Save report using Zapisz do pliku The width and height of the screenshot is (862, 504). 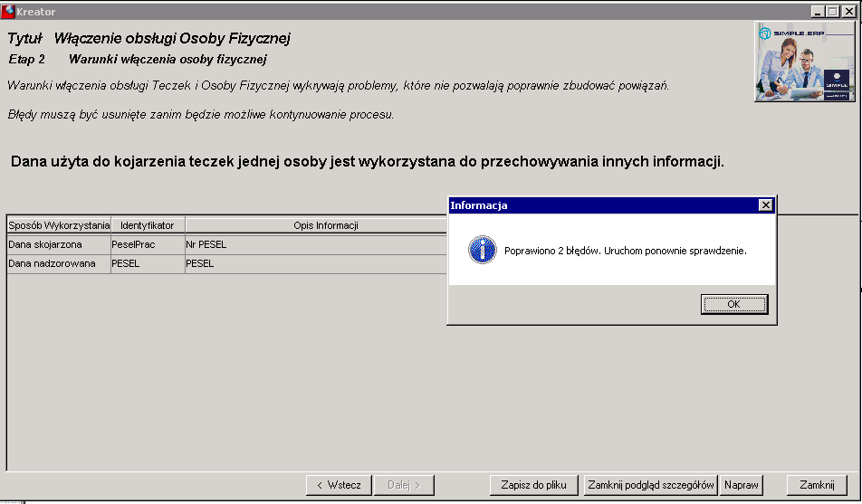tap(533, 485)
